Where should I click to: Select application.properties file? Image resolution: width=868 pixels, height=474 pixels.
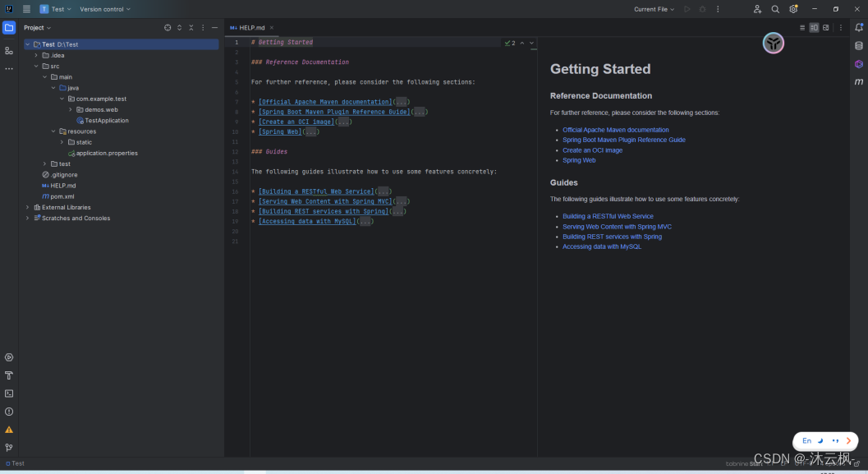(x=103, y=153)
